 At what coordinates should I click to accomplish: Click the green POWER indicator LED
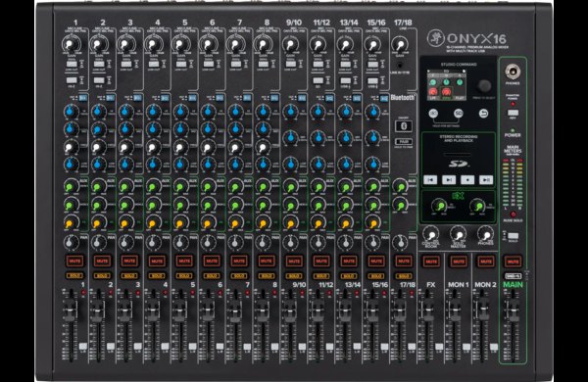point(513,130)
